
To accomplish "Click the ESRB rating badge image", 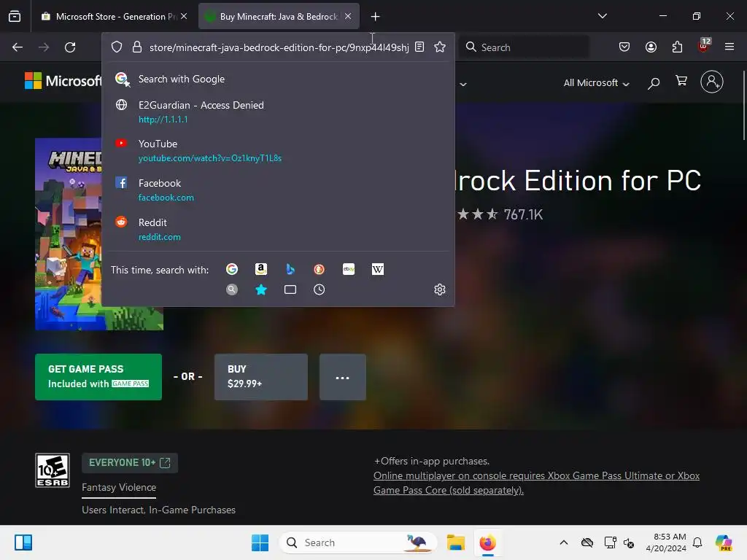I will (x=53, y=470).
